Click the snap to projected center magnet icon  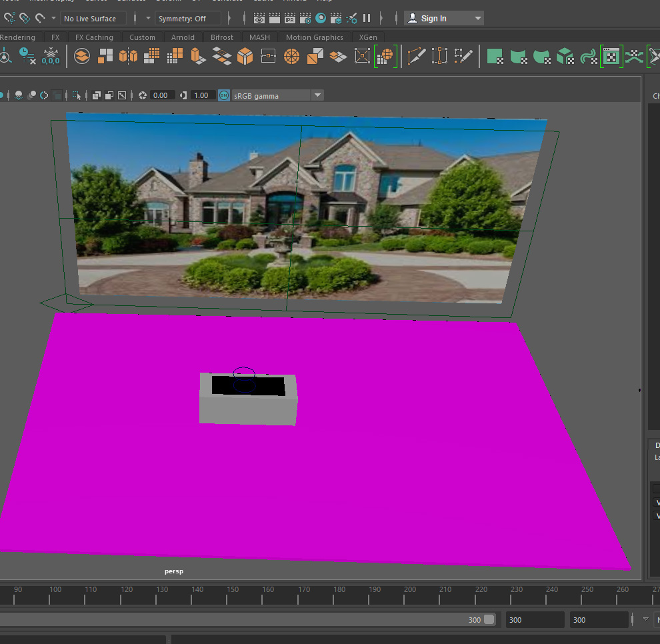[x=9, y=18]
